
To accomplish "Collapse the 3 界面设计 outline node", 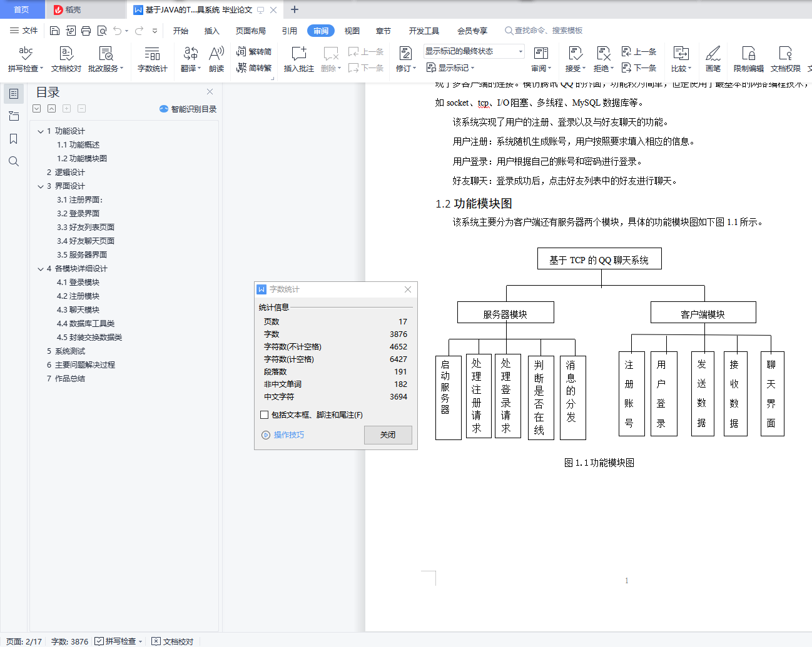I will coord(41,186).
